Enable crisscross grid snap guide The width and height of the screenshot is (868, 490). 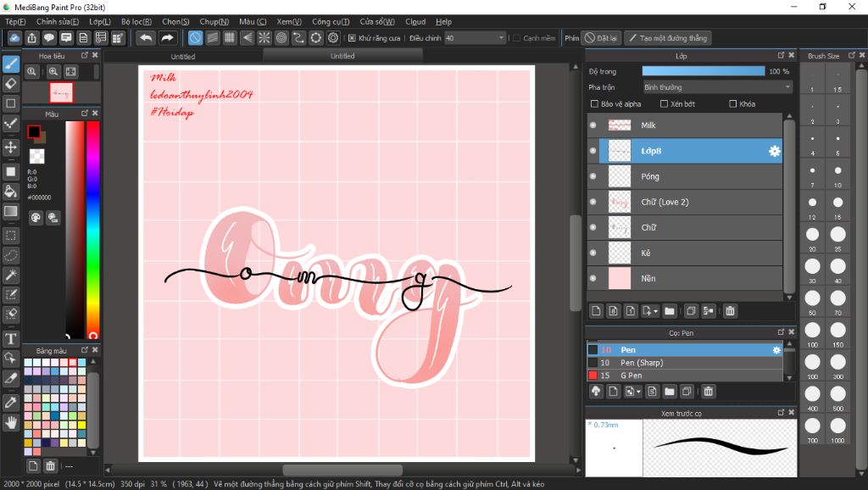pos(230,37)
